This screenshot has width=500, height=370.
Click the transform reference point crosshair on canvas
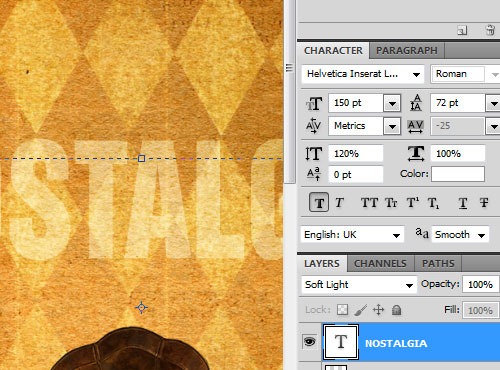tap(141, 307)
